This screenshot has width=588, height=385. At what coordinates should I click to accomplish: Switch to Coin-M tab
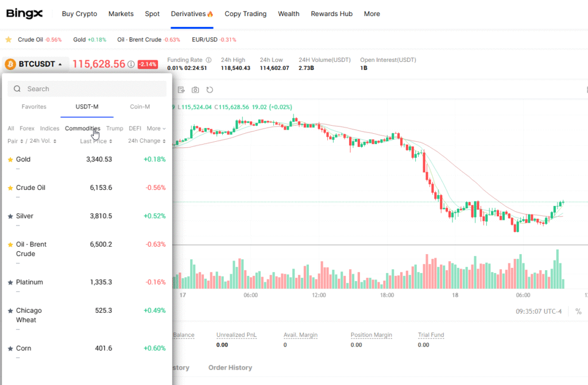tap(140, 107)
